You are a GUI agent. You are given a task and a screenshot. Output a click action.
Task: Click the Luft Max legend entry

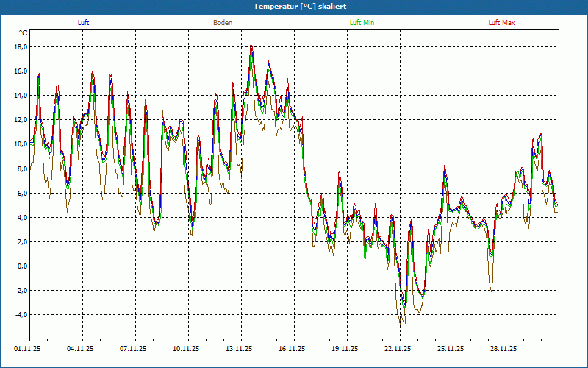[502, 23]
